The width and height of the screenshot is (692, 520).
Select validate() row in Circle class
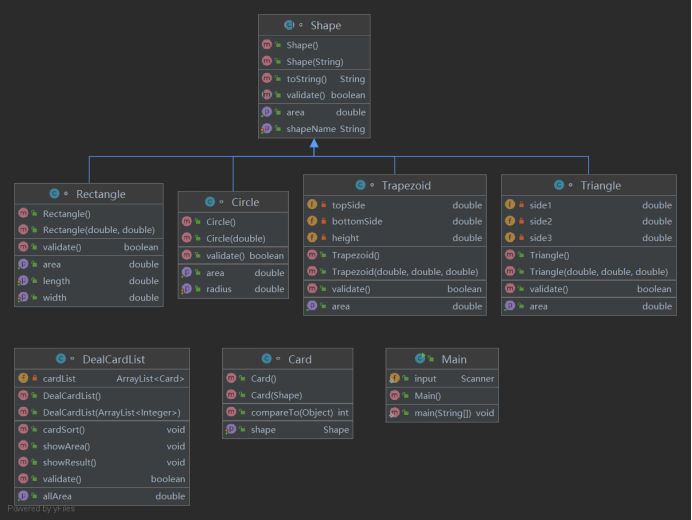233,256
